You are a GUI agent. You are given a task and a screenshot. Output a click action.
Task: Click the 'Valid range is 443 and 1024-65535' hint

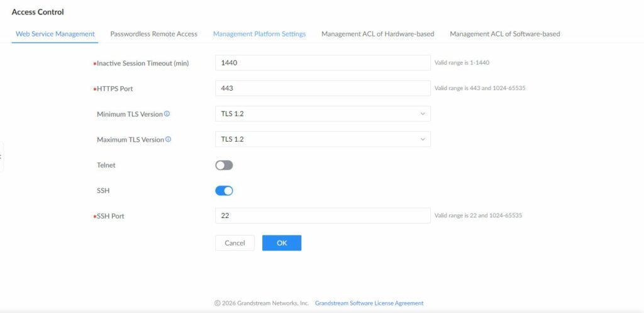pos(480,88)
